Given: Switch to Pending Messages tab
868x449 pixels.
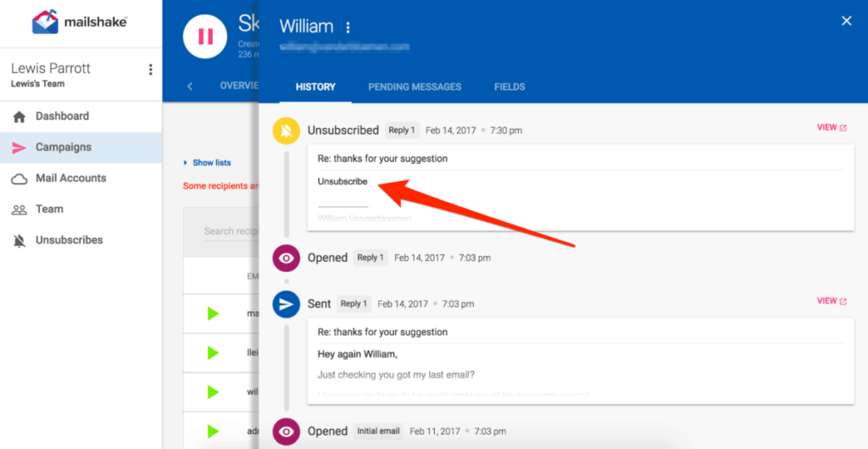Looking at the screenshot, I should point(415,86).
